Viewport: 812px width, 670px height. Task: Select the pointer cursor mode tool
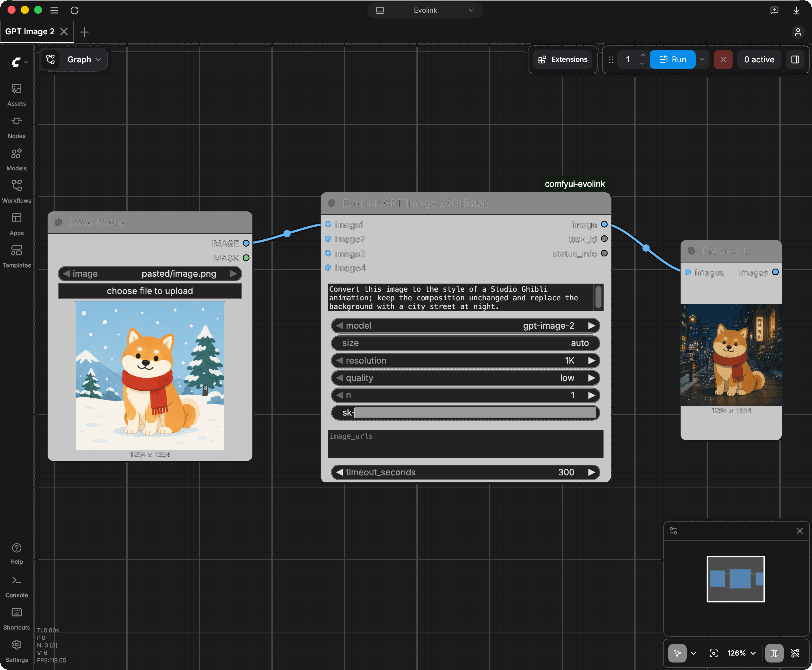click(x=677, y=653)
